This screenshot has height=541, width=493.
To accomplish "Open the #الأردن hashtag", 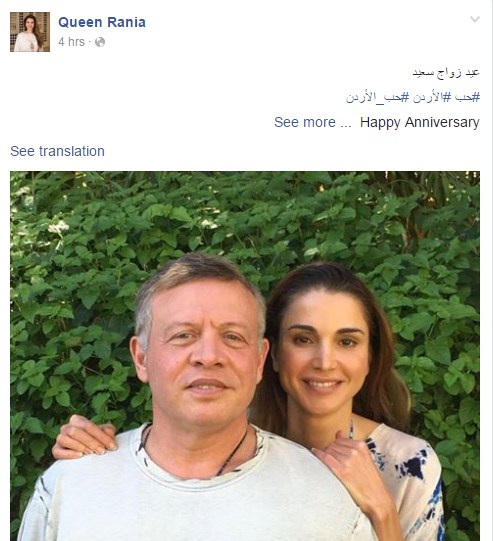I will click(x=431, y=97).
